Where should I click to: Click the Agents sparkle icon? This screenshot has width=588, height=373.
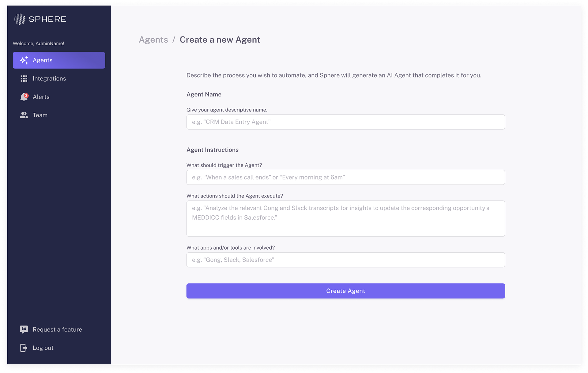pos(24,60)
